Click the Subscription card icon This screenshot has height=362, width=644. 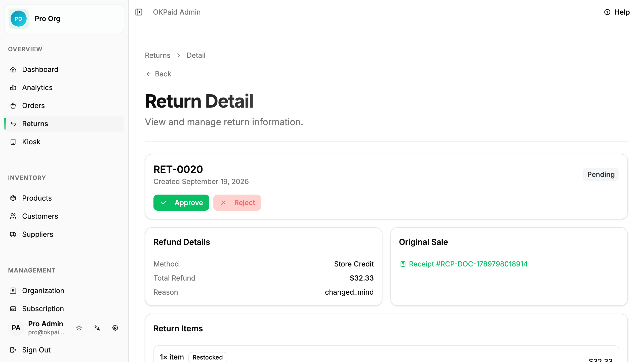[13, 309]
